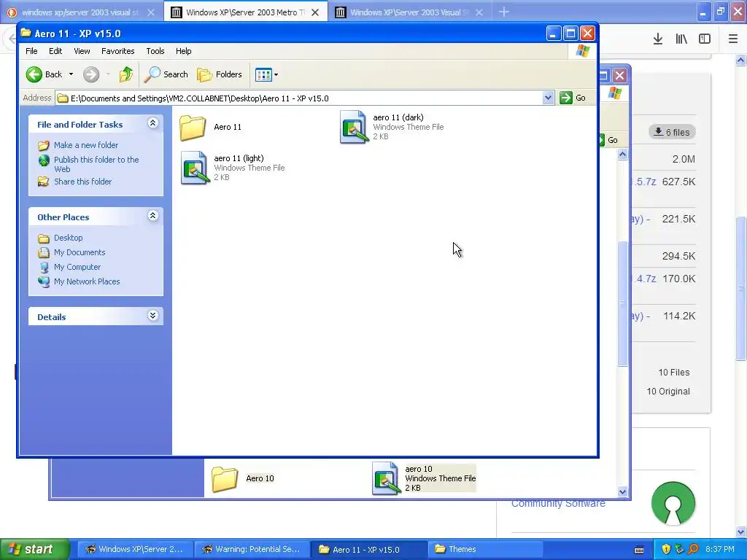Screen dimensions: 747x560
Task: Click the keyboard icon in the taskbar
Action: click(x=639, y=550)
